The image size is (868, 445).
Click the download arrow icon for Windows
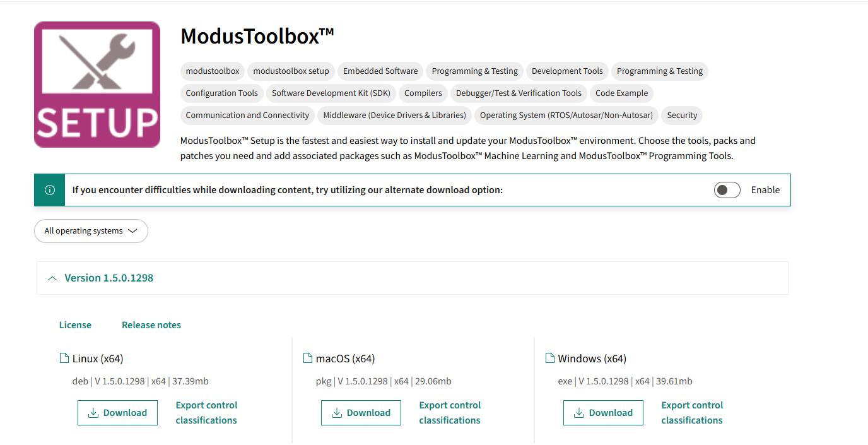(579, 413)
